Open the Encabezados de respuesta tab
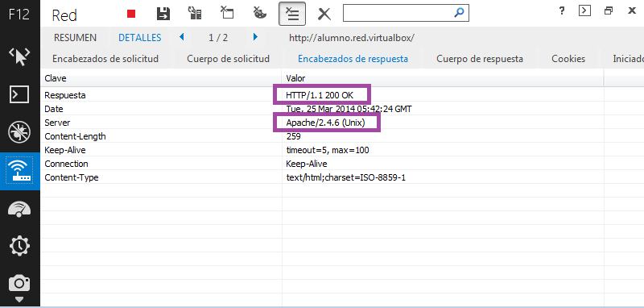Screen dimensions: 644x308 (353, 59)
